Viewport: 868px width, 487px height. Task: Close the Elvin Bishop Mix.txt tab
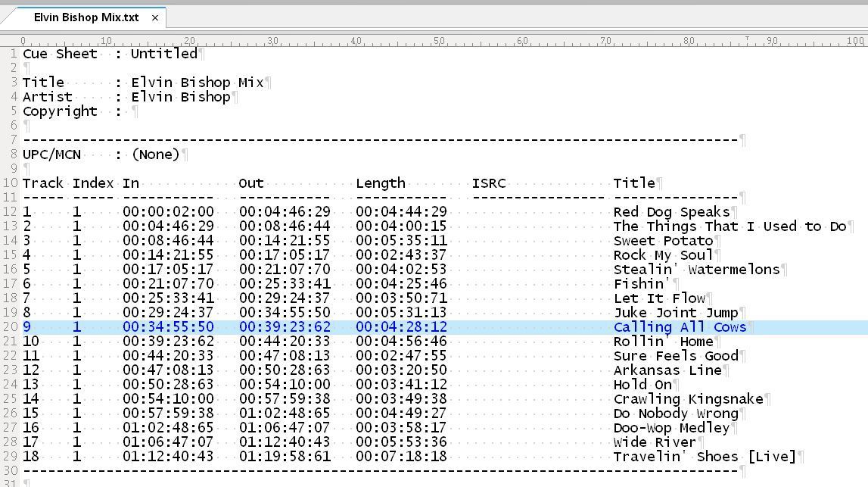[155, 17]
